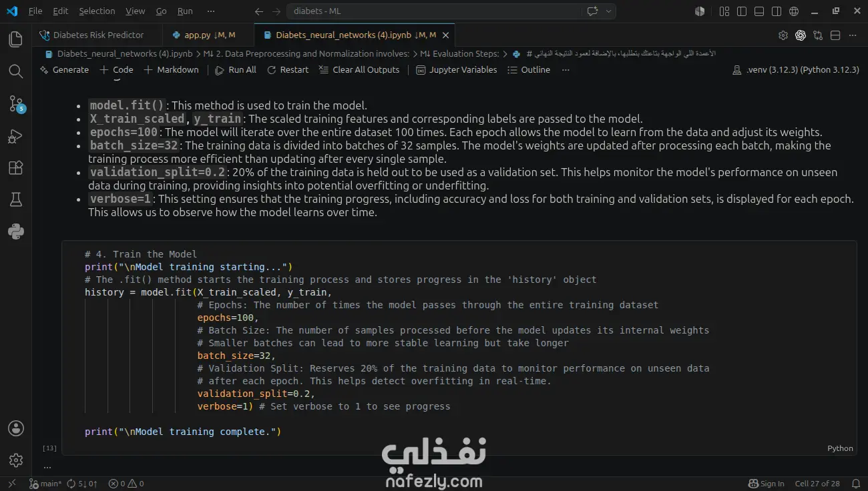Click the globe icon in title bar
The width and height of the screenshot is (868, 491).
pos(794,11)
